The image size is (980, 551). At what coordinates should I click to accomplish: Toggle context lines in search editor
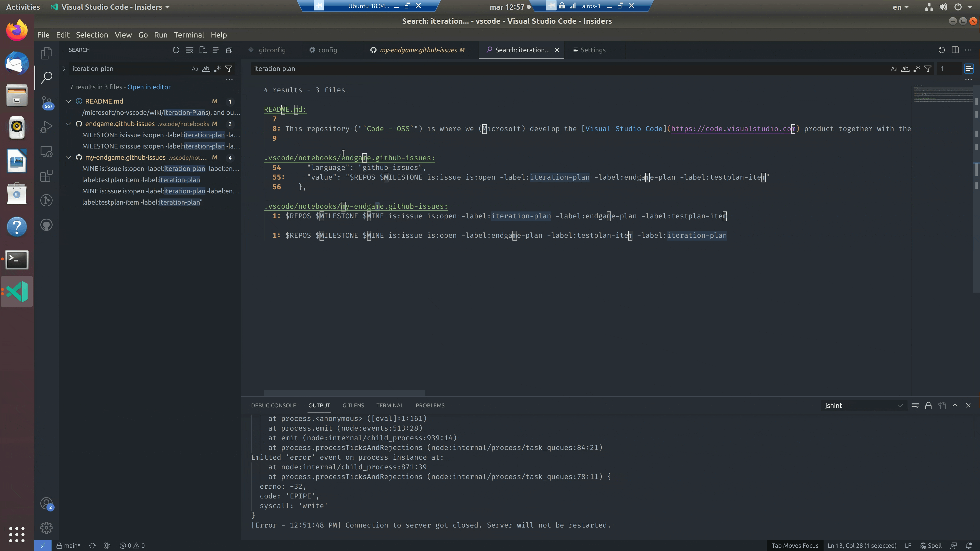point(969,68)
